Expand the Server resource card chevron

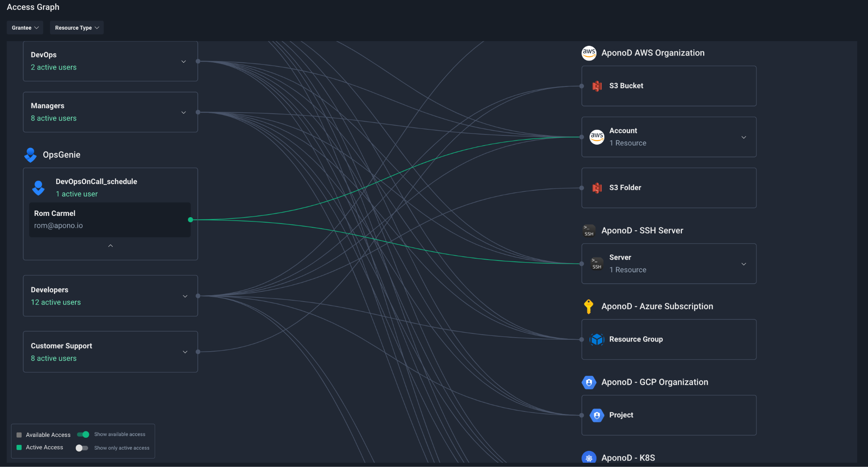(x=744, y=264)
